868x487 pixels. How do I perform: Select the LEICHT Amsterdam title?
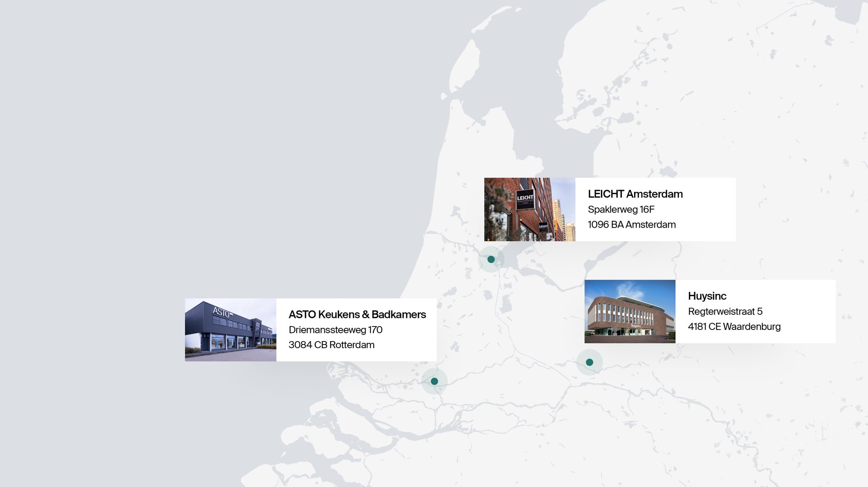(635, 194)
